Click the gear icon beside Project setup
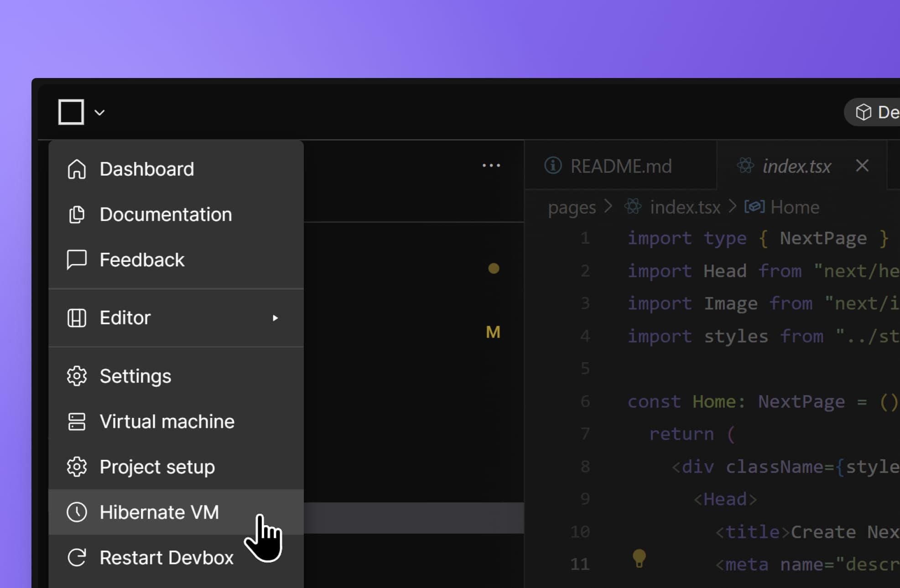Viewport: 900px width, 588px height. (78, 467)
